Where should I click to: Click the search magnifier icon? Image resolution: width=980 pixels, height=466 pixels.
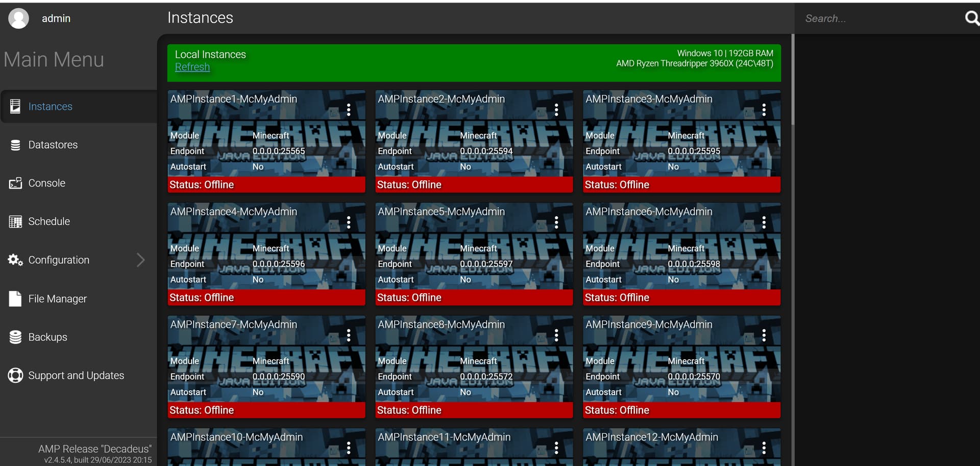[972, 18]
